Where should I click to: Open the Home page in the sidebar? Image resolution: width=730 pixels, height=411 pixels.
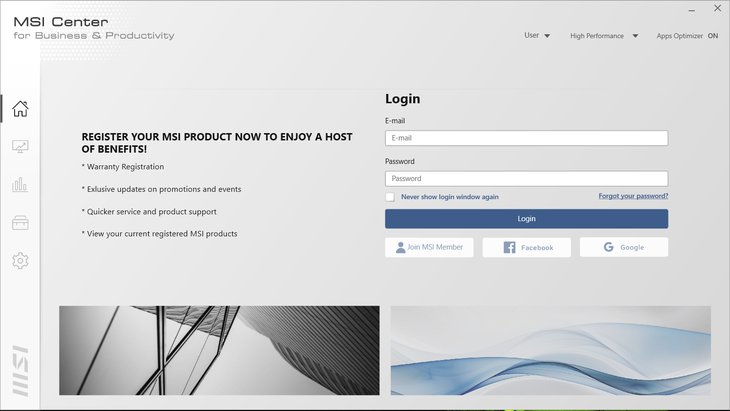pos(20,109)
